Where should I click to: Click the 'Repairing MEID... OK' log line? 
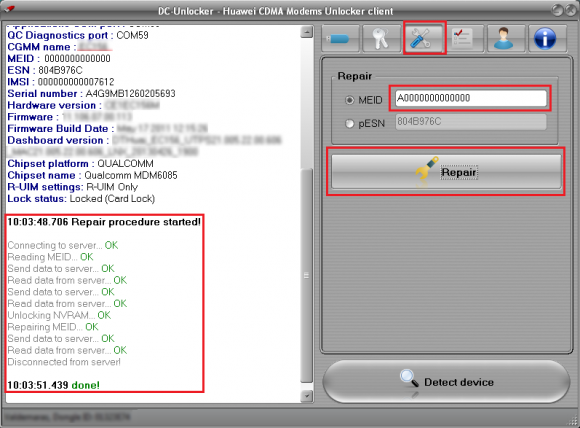(53, 327)
